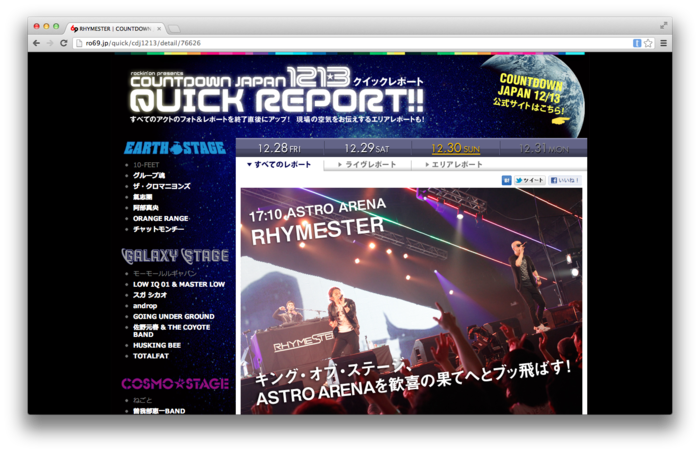Click the blue extension icon in the address bar
The image size is (700, 453).
click(x=637, y=43)
